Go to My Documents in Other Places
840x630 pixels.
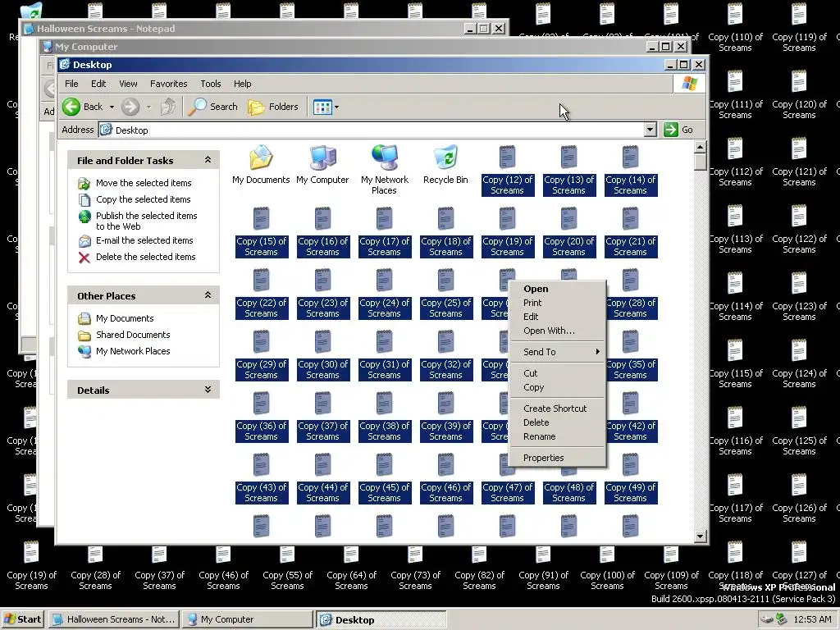125,318
